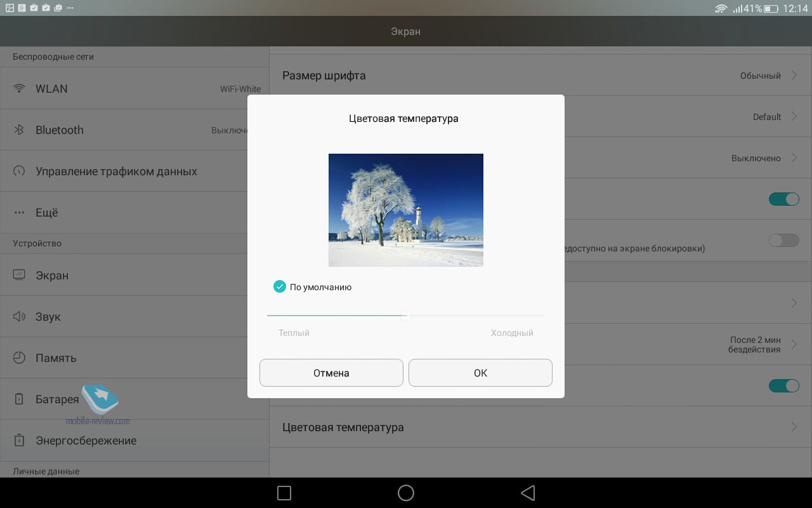The height and width of the screenshot is (508, 812).
Task: Toggle the lower teal switch above Цветовая температура
Action: pos(784,385)
